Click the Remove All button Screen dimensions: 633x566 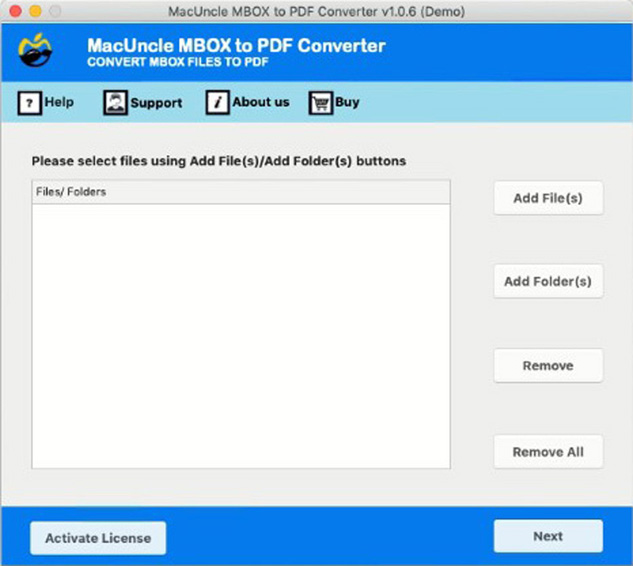click(548, 452)
